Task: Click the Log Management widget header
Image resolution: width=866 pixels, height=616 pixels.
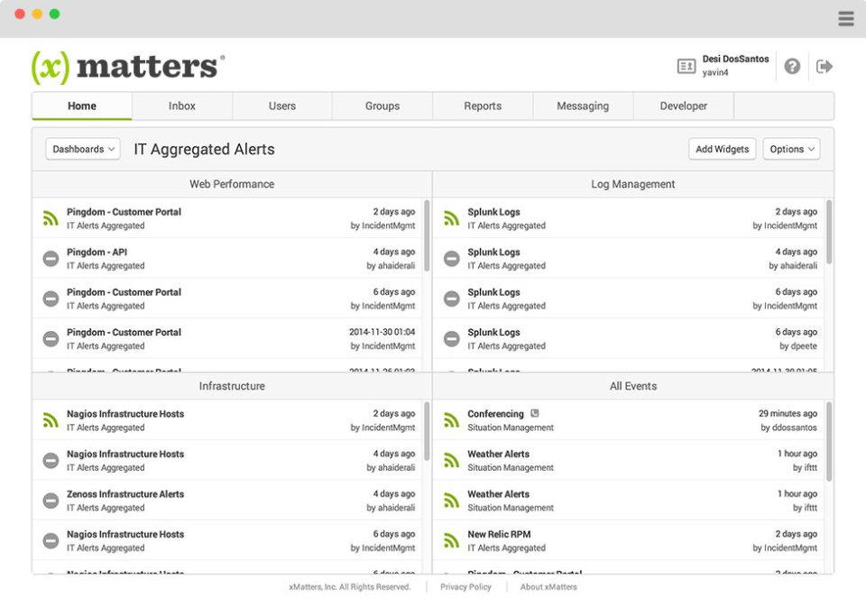Action: pos(633,184)
